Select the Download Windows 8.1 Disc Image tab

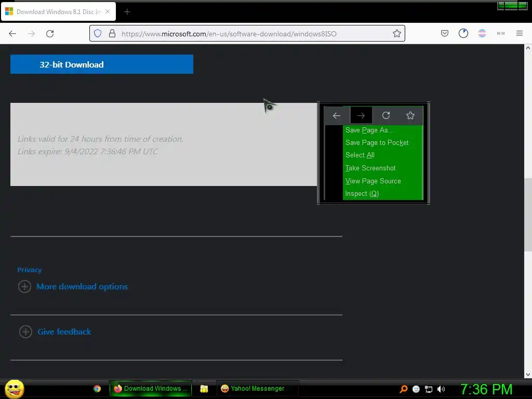pyautogui.click(x=58, y=12)
